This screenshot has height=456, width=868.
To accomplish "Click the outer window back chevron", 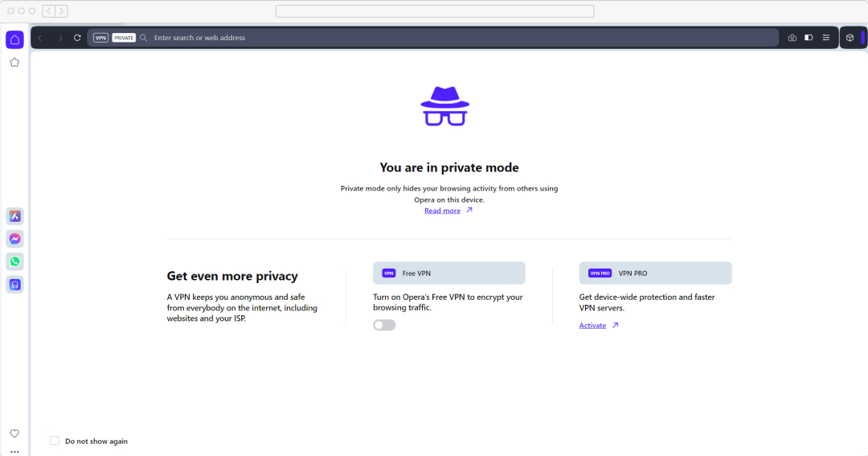I will pyautogui.click(x=49, y=11).
